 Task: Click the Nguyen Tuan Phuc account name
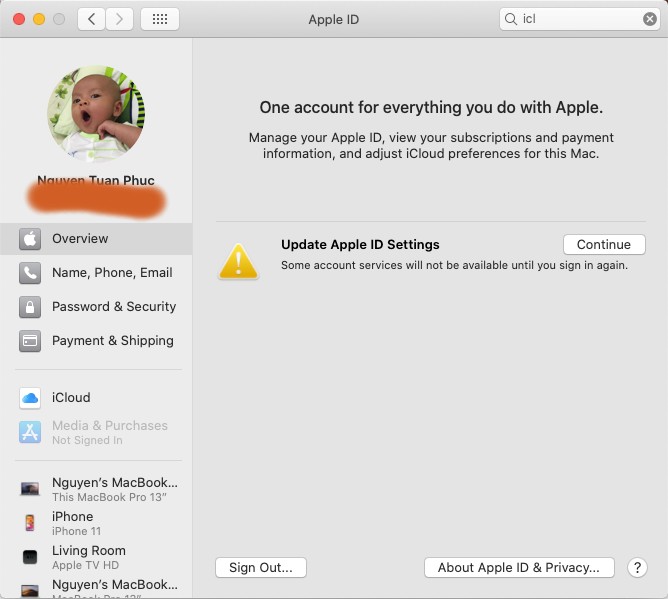coord(96,180)
